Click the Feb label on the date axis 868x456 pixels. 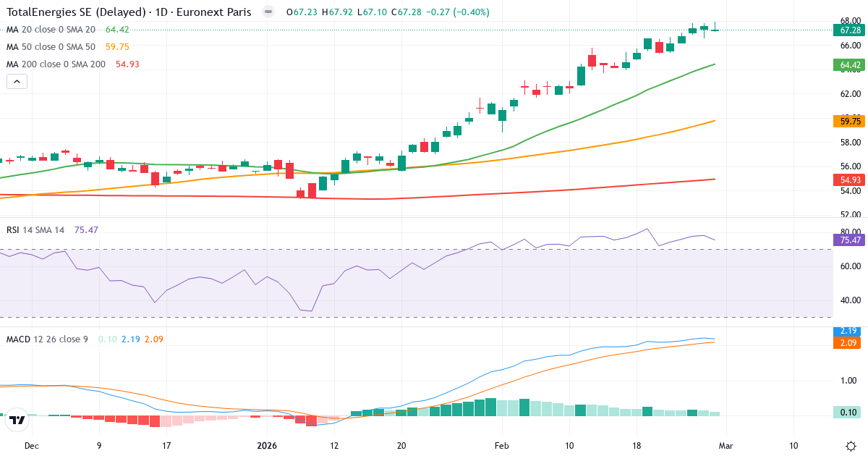[501, 447]
